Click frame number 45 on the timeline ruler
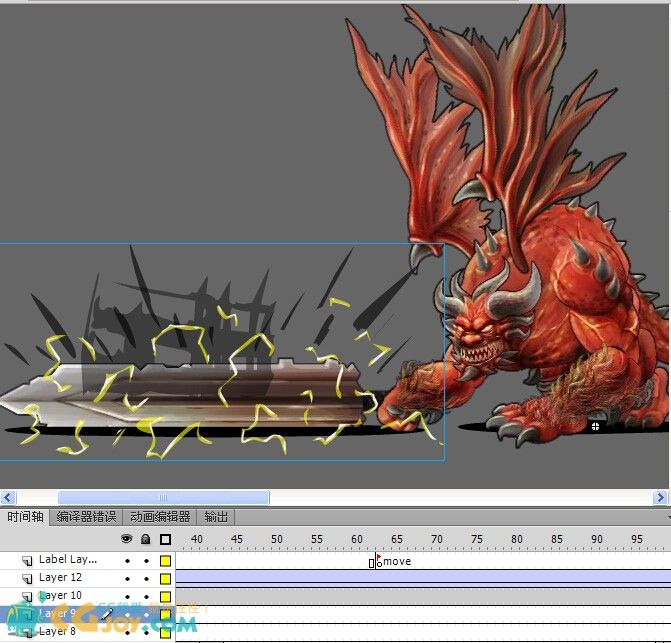Viewport: 671px width, 643px height. tap(237, 539)
